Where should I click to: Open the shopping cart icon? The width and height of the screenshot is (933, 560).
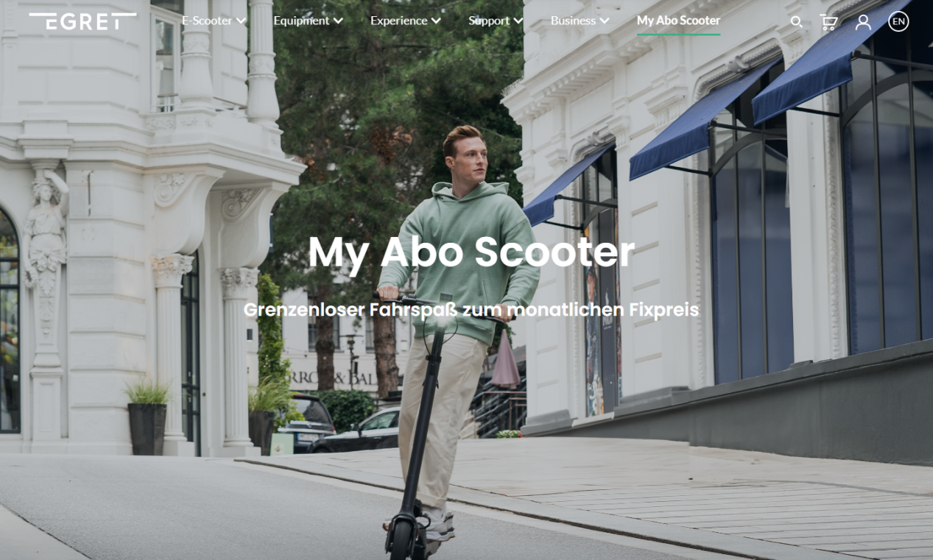828,22
